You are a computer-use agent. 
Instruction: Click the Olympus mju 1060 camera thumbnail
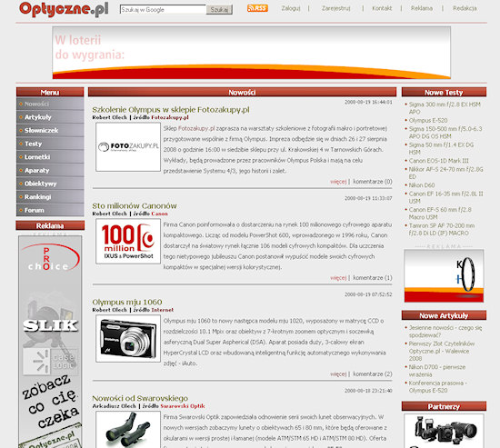coord(128,339)
